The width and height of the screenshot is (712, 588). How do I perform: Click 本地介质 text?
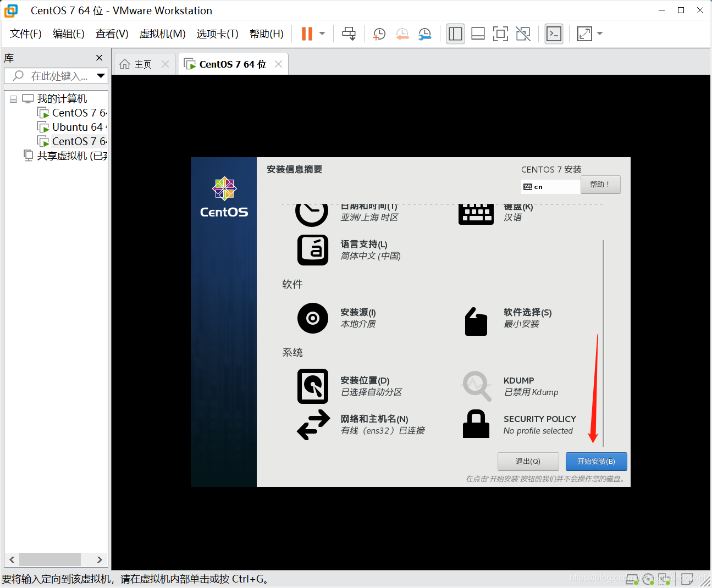point(358,324)
